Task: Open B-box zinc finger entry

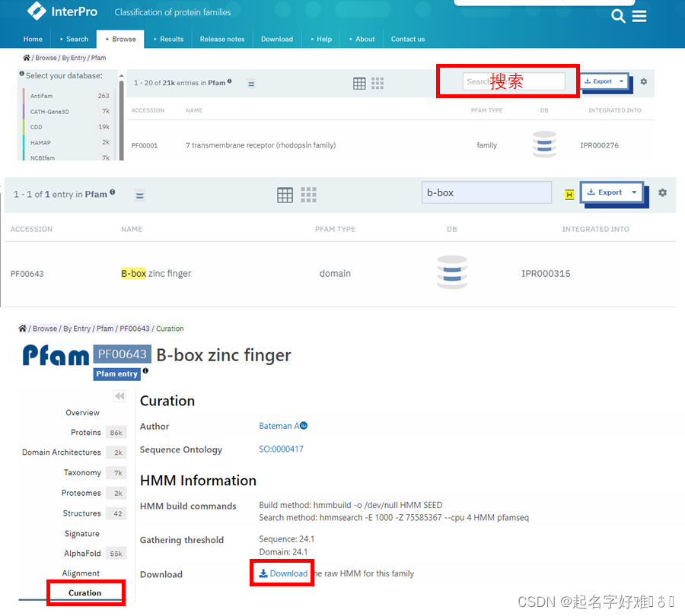Action: pos(156,273)
